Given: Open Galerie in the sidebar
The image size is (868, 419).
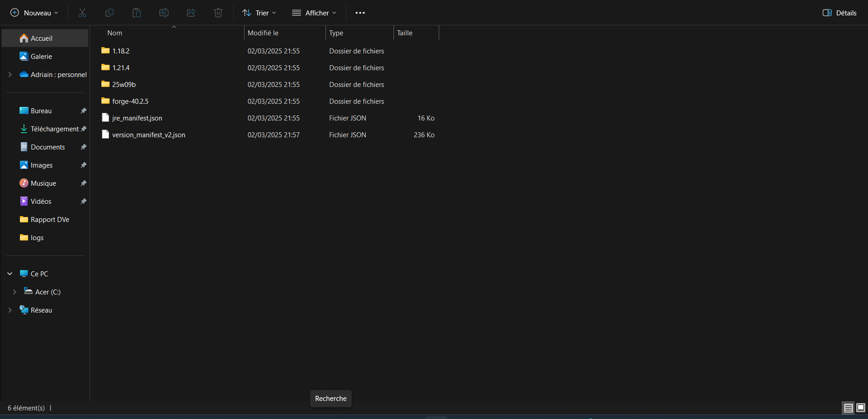Looking at the screenshot, I should (x=45, y=56).
